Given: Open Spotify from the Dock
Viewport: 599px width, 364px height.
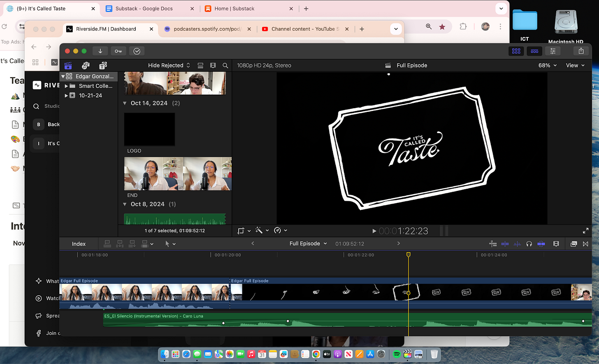Looking at the screenshot, I should pyautogui.click(x=397, y=354).
